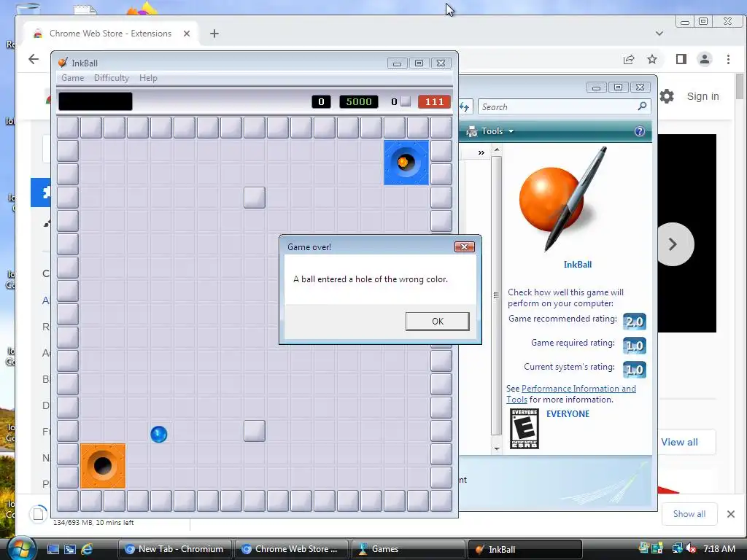Screen dimensions: 747x560
Task: Toggle the Chrome side panel icon
Action: click(x=681, y=59)
